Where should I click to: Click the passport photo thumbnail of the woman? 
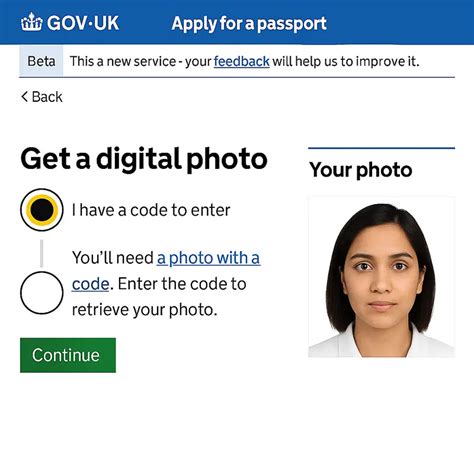click(x=381, y=277)
